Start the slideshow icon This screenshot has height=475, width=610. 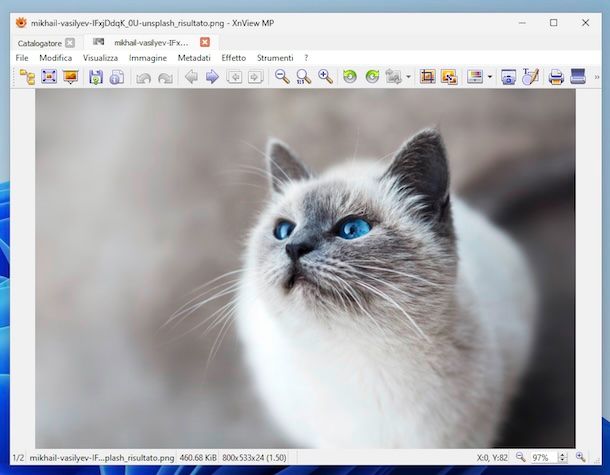pyautogui.click(x=70, y=77)
